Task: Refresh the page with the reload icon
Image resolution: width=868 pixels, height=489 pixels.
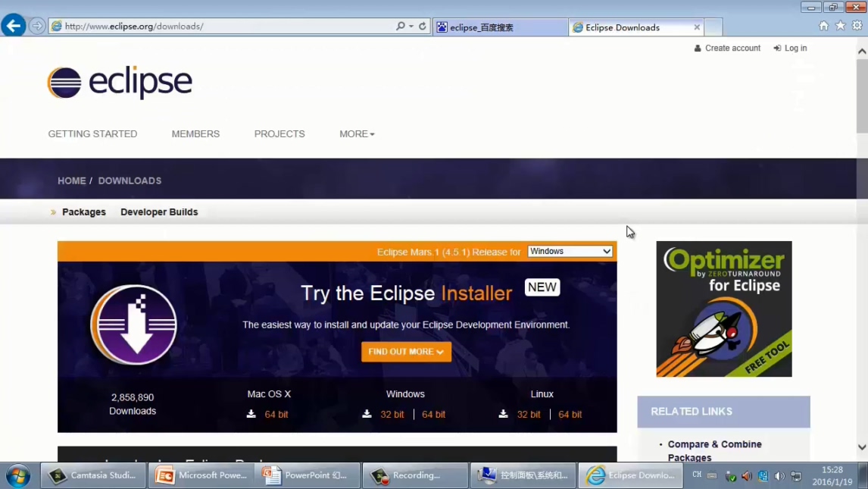Action: tap(423, 26)
